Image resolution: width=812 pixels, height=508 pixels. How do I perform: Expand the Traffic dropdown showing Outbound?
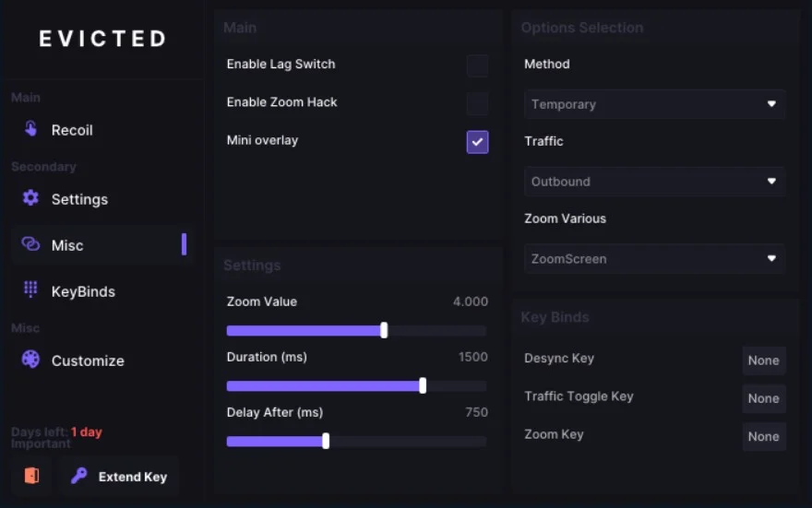click(x=654, y=182)
